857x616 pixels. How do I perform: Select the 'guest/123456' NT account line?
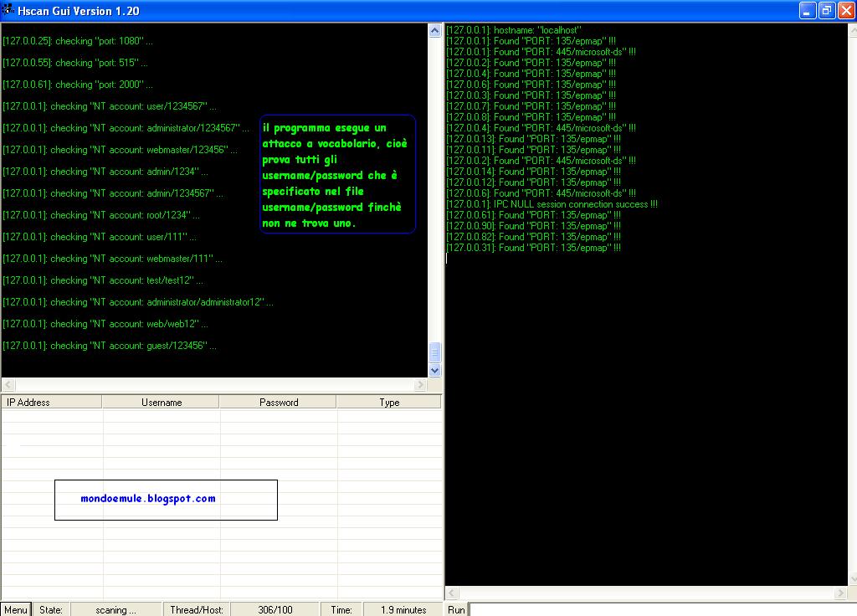click(x=110, y=346)
